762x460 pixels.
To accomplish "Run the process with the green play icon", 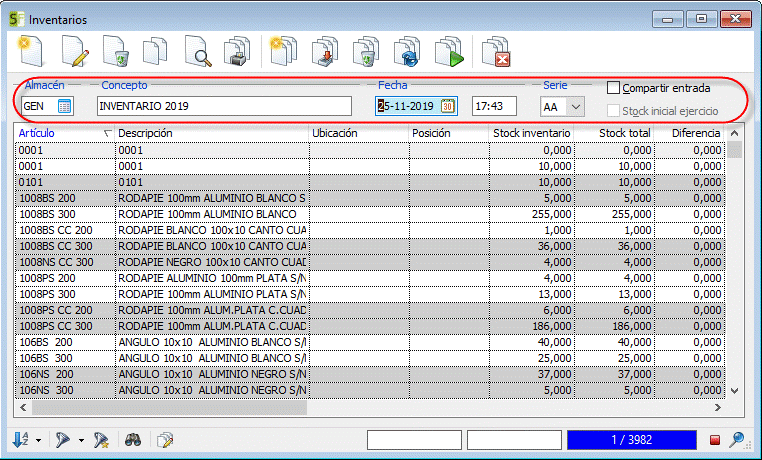I will (x=450, y=51).
